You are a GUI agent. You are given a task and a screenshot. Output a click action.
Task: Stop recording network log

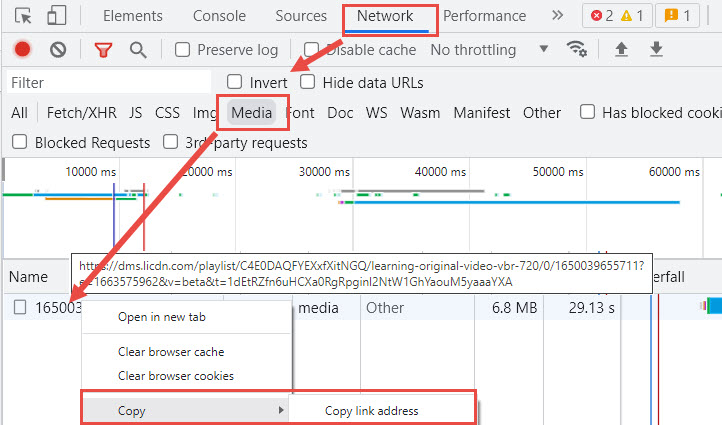point(22,50)
